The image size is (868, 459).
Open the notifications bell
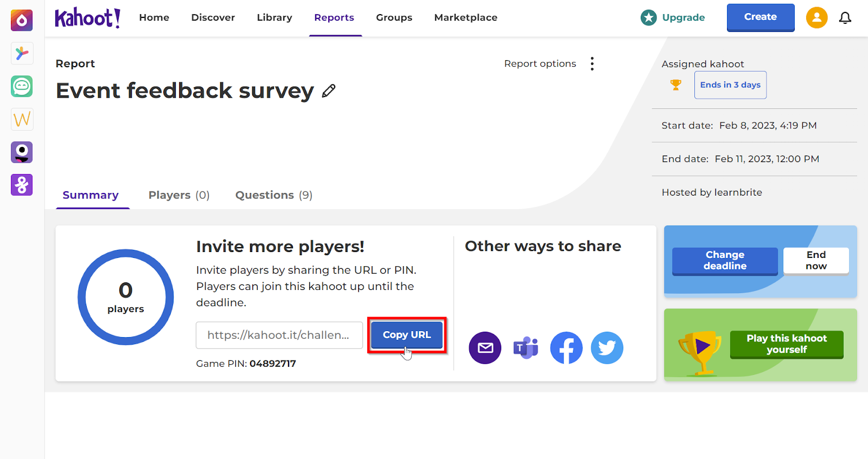coord(845,18)
